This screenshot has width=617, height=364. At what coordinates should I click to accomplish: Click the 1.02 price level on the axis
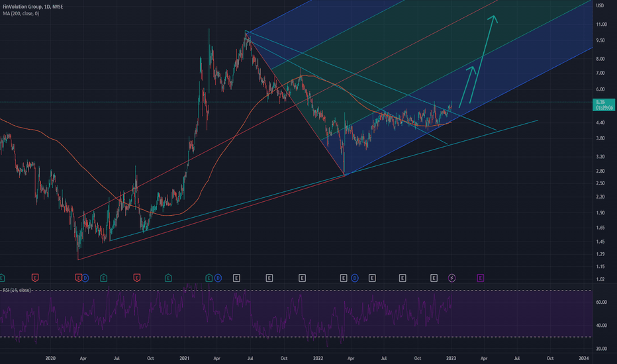click(600, 279)
